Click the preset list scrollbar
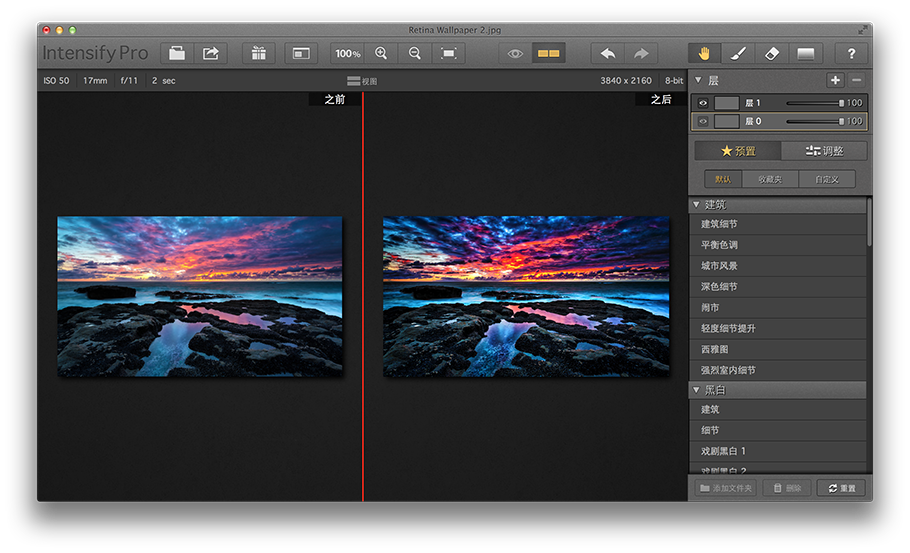Viewport: 910px width, 553px height. [869, 222]
